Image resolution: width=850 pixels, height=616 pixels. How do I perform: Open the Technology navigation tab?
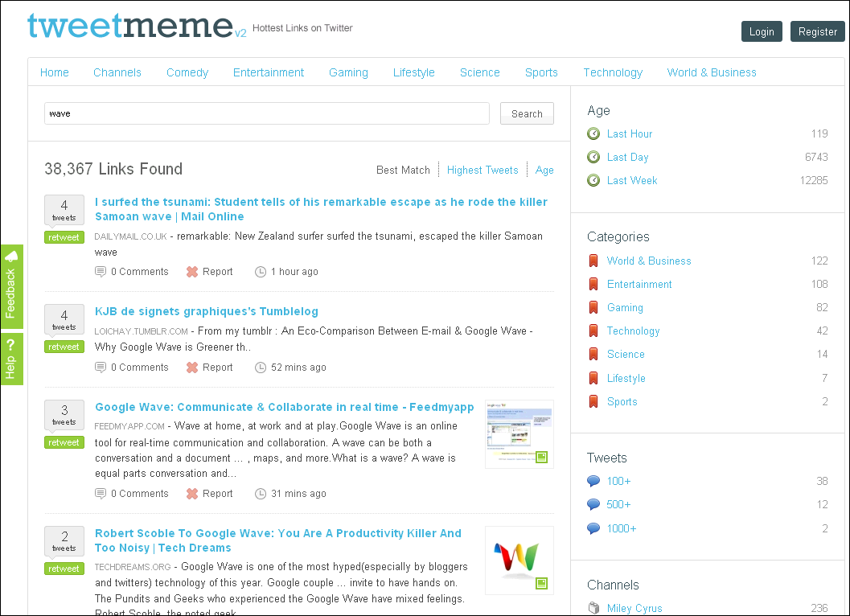[x=613, y=72]
